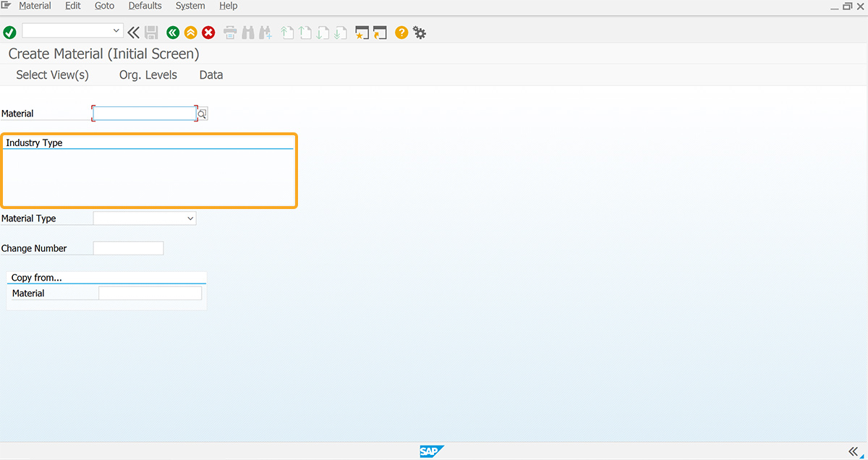
Task: Click the Previous Page icon
Action: (x=305, y=33)
